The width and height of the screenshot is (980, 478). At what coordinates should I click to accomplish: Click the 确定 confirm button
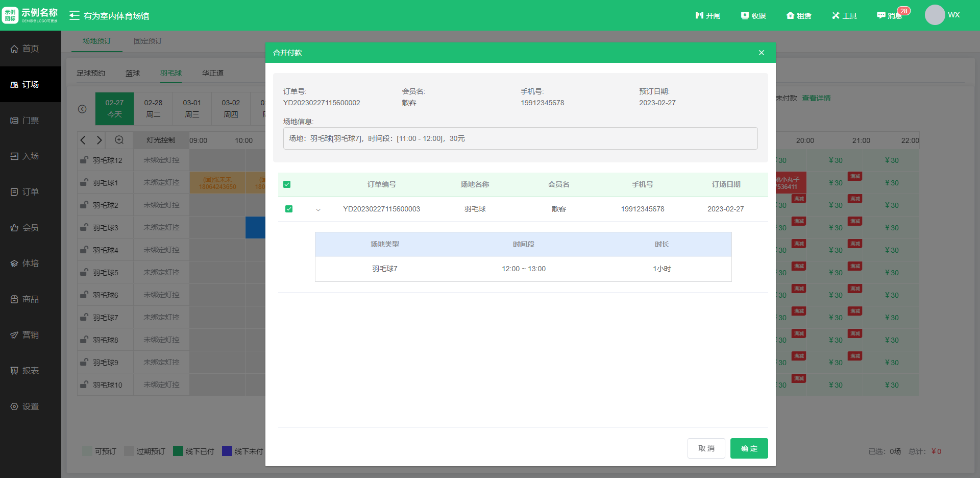tap(749, 448)
